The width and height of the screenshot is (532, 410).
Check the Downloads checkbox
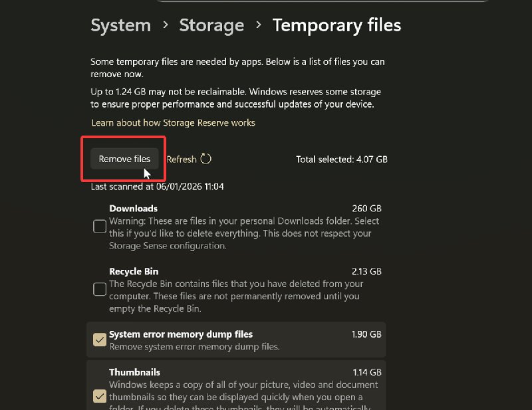(x=100, y=227)
